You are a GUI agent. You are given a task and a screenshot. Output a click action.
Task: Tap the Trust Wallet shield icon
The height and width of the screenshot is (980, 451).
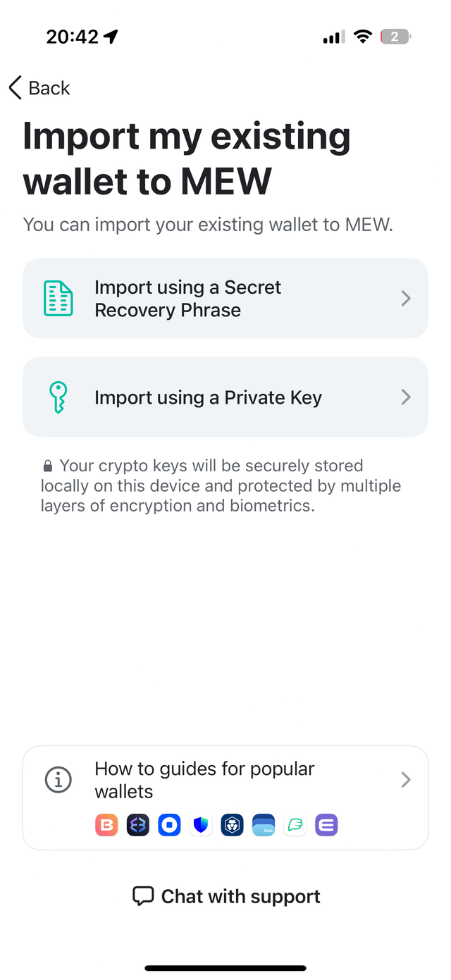[202, 824]
